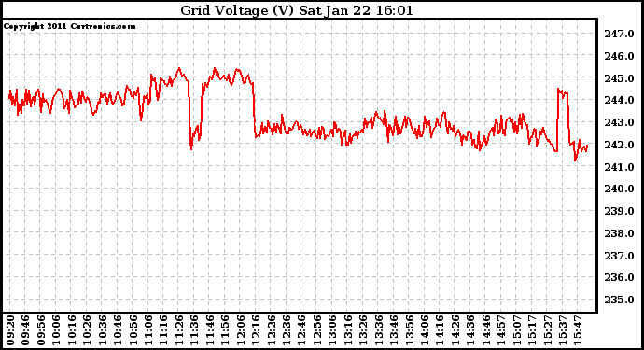Click the 15:37 time label
The width and height of the screenshot is (644, 350).
coord(562,330)
